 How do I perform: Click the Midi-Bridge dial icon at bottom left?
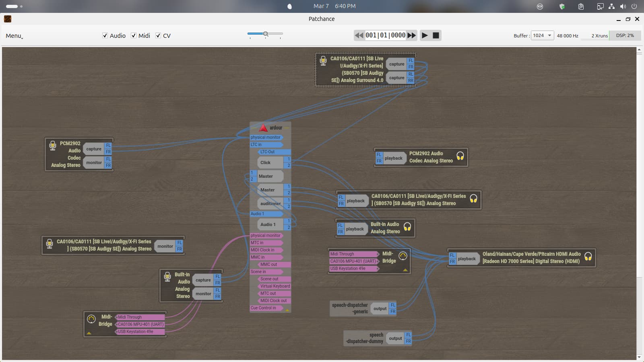[x=91, y=319]
